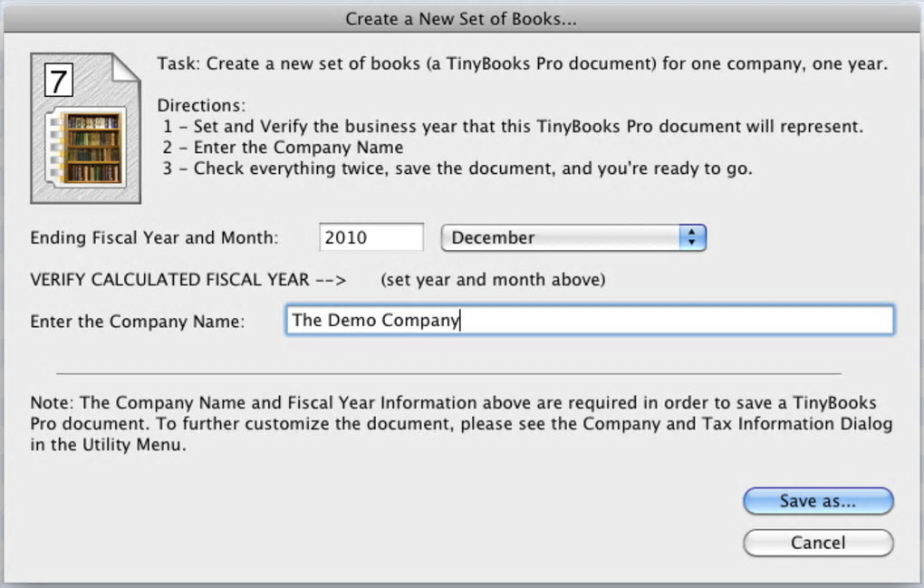Click the '(set year and month above)' hint
The width and height of the screenshot is (924, 588).
[494, 280]
